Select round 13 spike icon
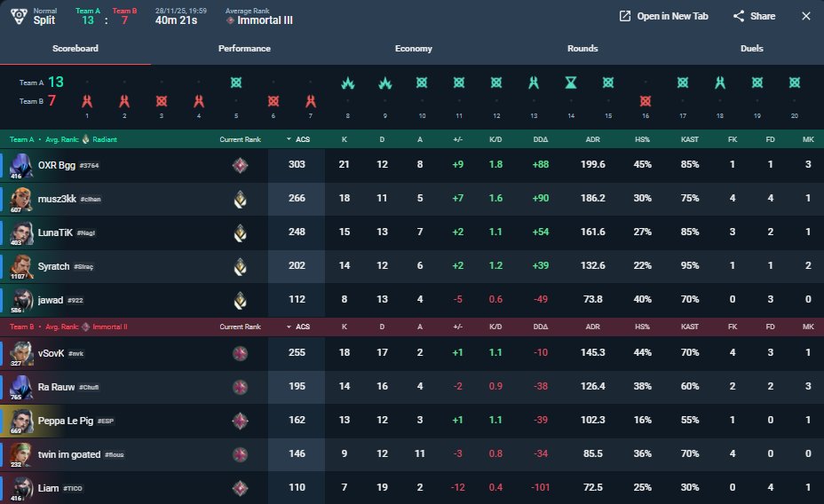Image resolution: width=824 pixels, height=504 pixels. point(534,83)
